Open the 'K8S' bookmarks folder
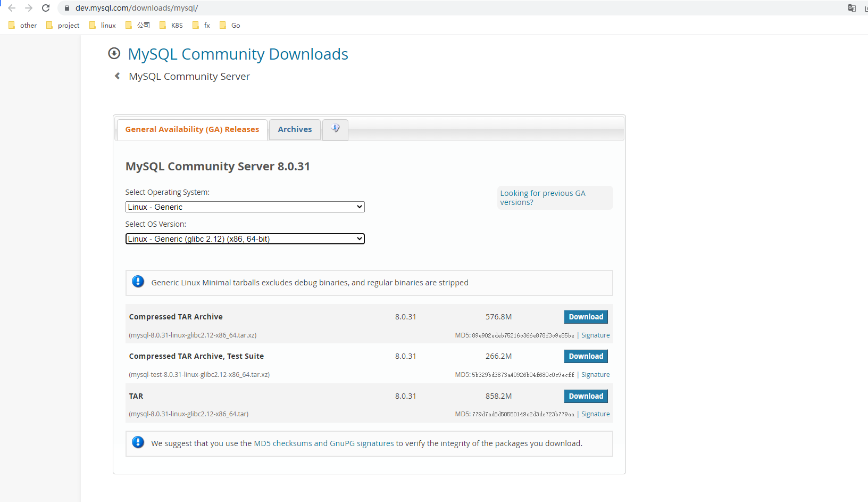Viewport: 868px width, 502px height. (171, 25)
